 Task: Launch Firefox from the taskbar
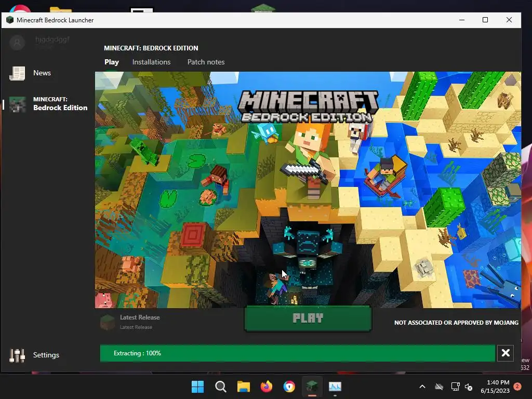click(x=267, y=387)
